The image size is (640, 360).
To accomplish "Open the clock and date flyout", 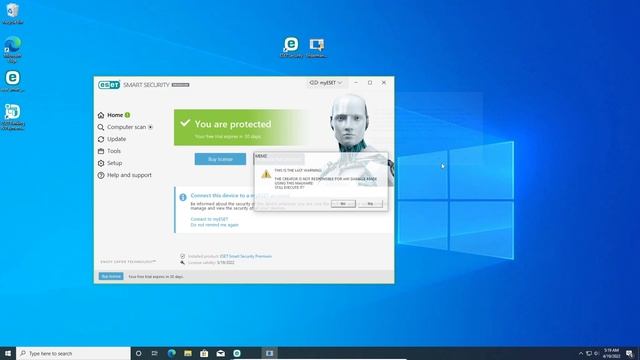I will (611, 353).
